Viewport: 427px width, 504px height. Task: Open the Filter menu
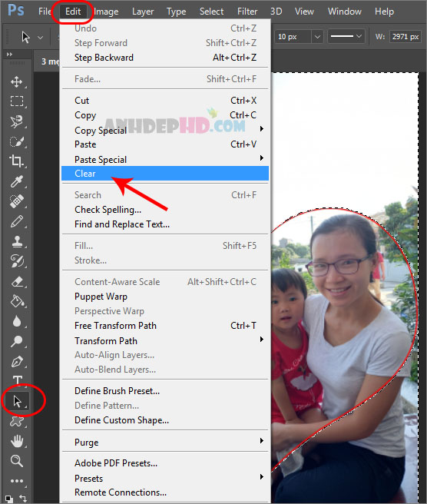pyautogui.click(x=247, y=12)
